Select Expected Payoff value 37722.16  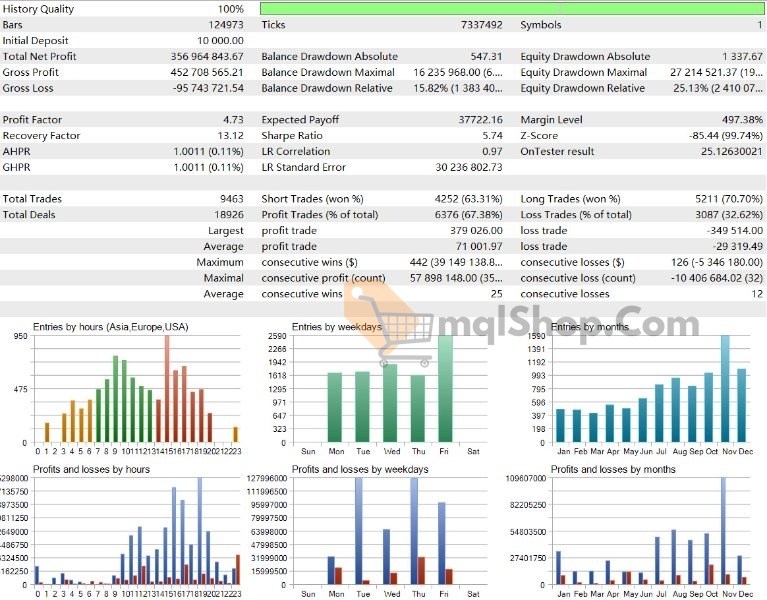pos(480,120)
